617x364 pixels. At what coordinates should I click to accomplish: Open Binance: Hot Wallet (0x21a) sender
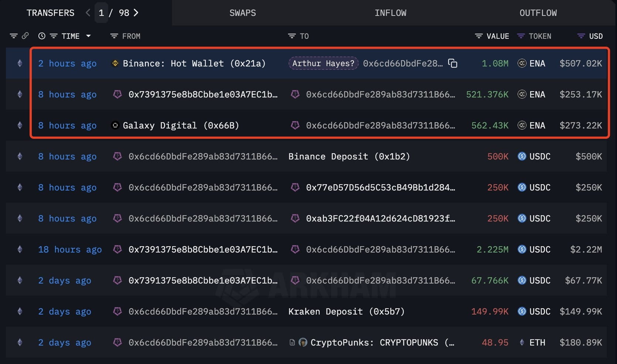point(194,63)
